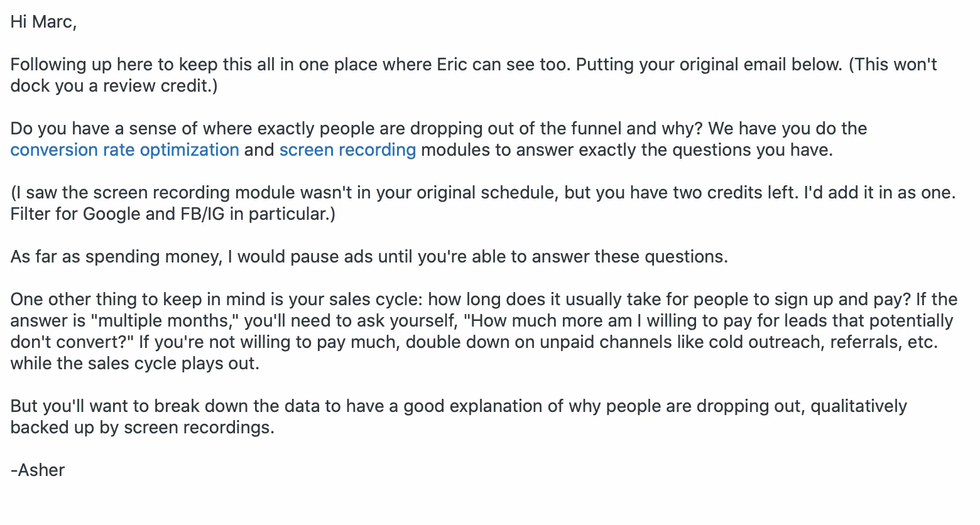
Task: Open the screen recording module link
Action: click(x=347, y=150)
